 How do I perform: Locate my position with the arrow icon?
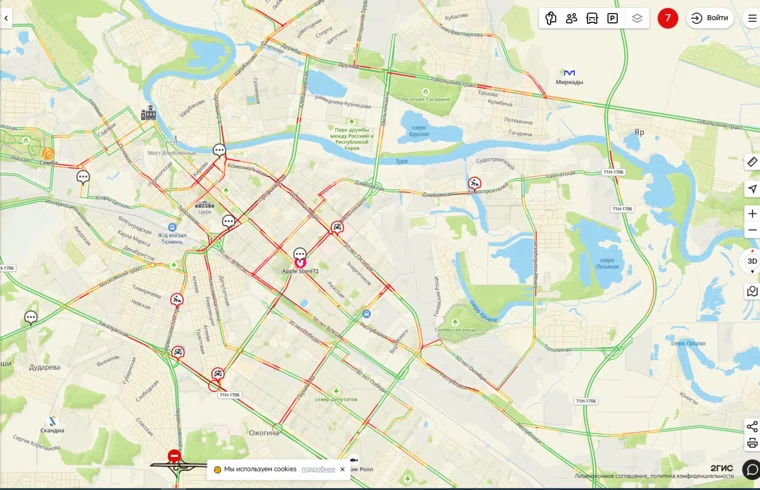[x=752, y=189]
